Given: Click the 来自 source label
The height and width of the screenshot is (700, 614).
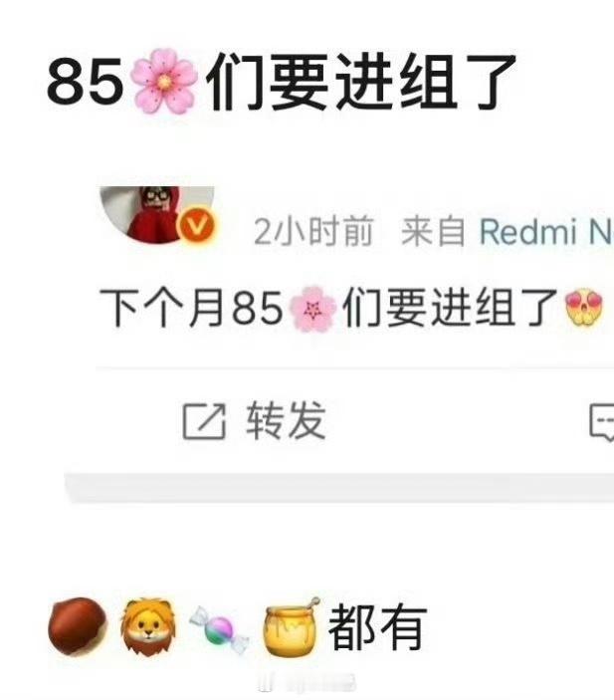Looking at the screenshot, I should [433, 231].
